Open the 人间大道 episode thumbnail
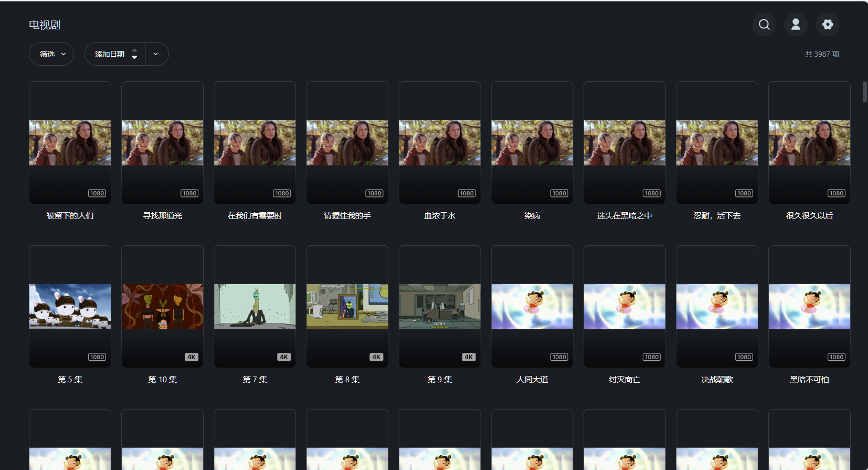This screenshot has width=868, height=470. point(532,307)
